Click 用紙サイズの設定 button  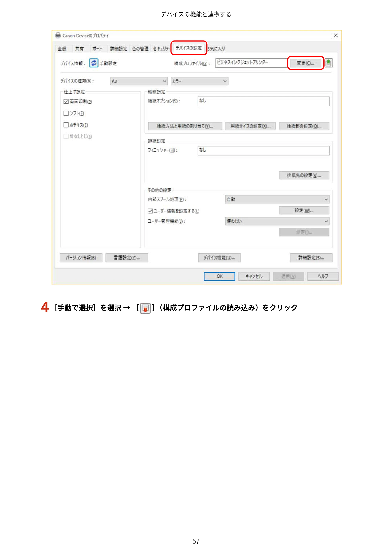pos(250,126)
